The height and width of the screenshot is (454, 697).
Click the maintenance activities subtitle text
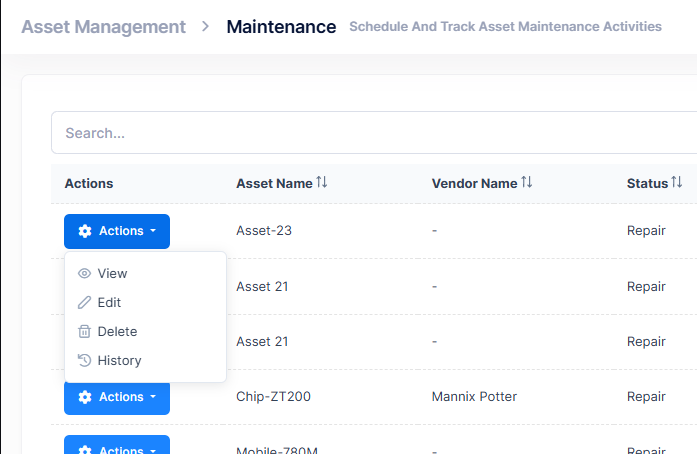coord(505,27)
